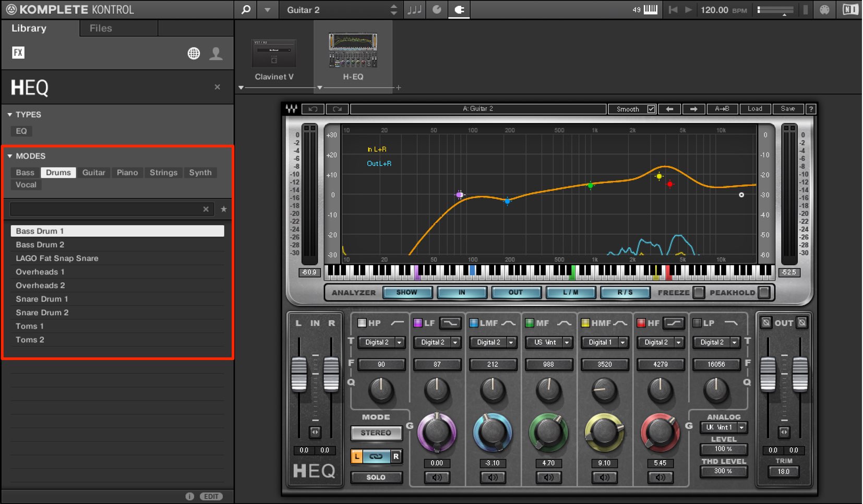Collapse the TYPES section
Viewport: 863px width, 504px height.
tap(9, 114)
